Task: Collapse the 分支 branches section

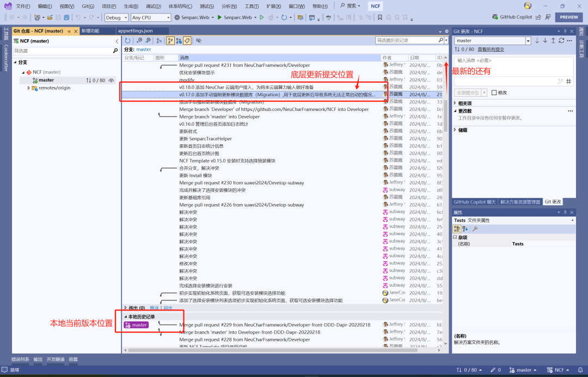Action: pos(15,62)
